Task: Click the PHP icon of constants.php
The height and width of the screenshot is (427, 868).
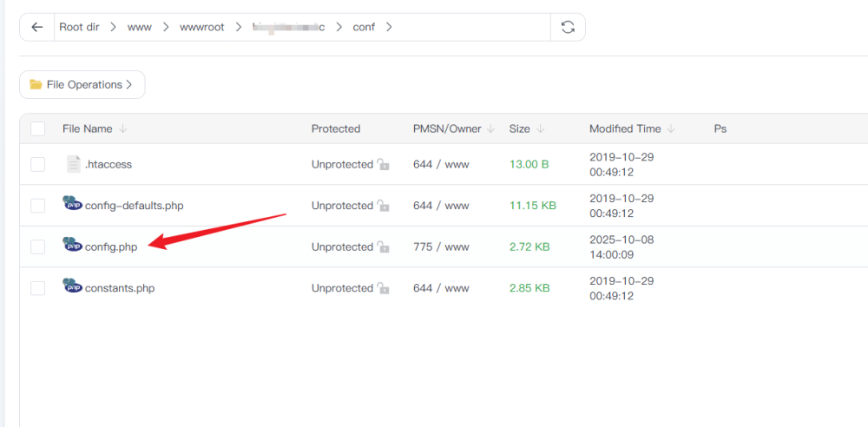Action: coord(73,286)
